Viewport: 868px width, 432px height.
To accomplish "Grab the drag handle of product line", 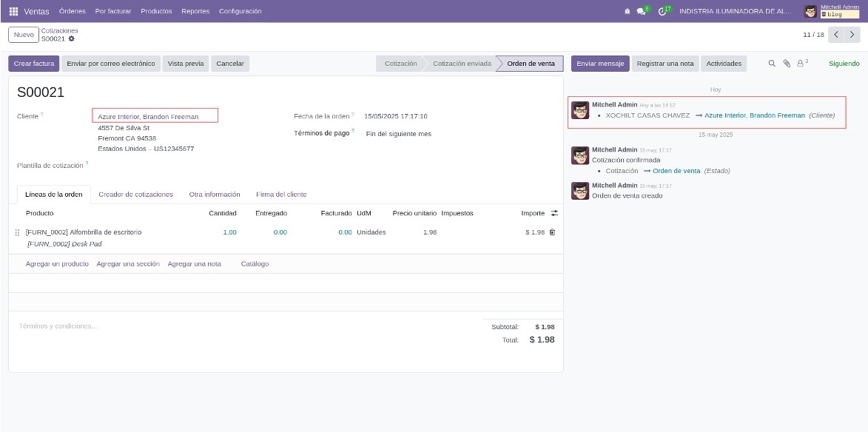I will point(17,233).
